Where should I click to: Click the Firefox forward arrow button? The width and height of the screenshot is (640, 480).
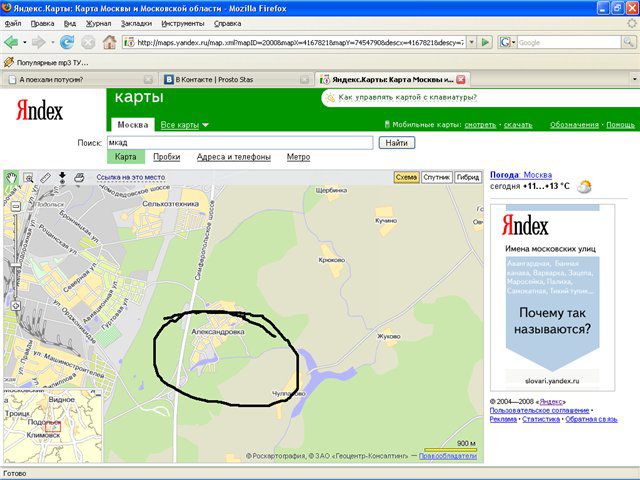[x=39, y=42]
